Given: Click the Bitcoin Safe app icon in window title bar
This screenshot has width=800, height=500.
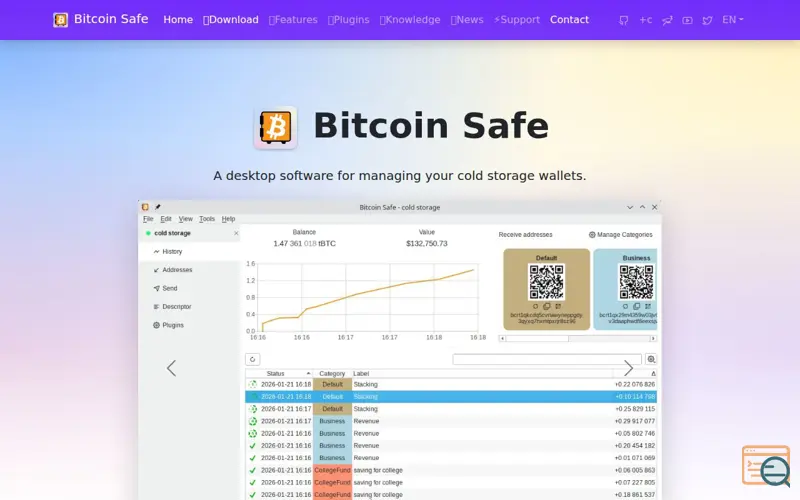Looking at the screenshot, I should click(145, 207).
